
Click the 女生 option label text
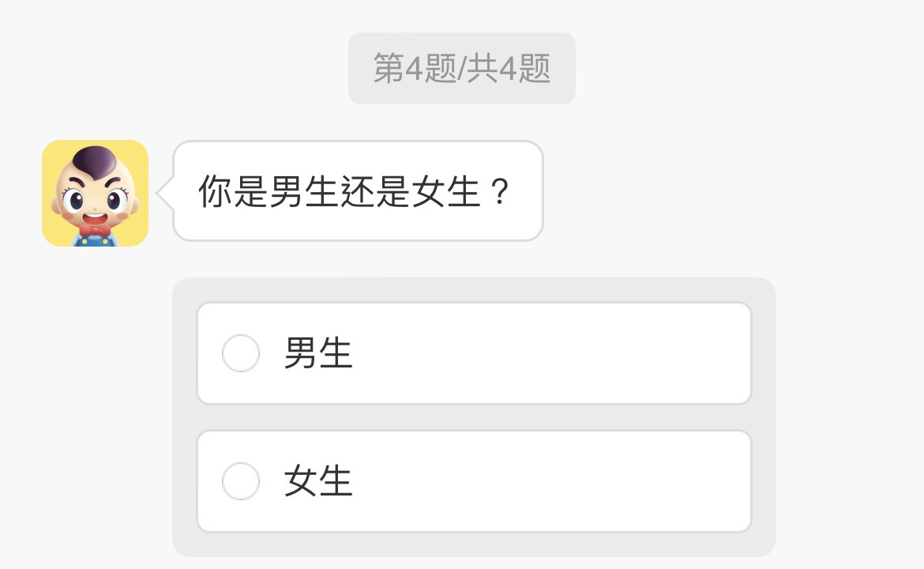(x=318, y=481)
